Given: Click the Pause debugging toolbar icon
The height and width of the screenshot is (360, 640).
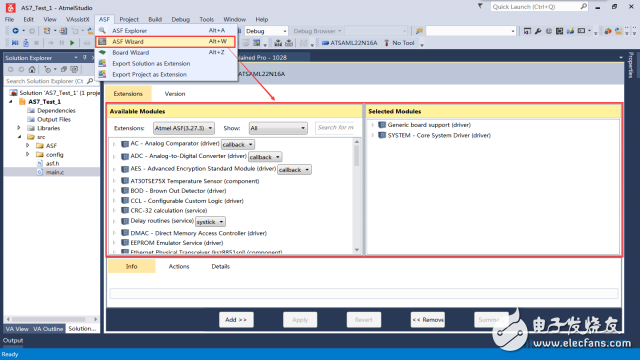Looking at the screenshot, I should pos(62,43).
